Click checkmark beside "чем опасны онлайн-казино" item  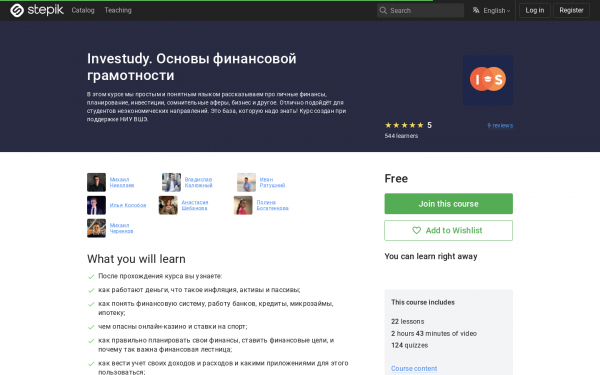(x=91, y=327)
